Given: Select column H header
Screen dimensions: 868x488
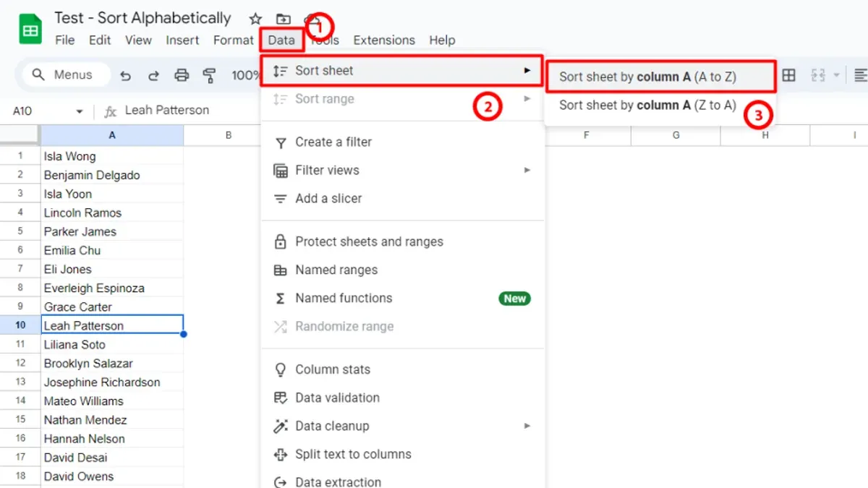Looking at the screenshot, I should click(765, 135).
